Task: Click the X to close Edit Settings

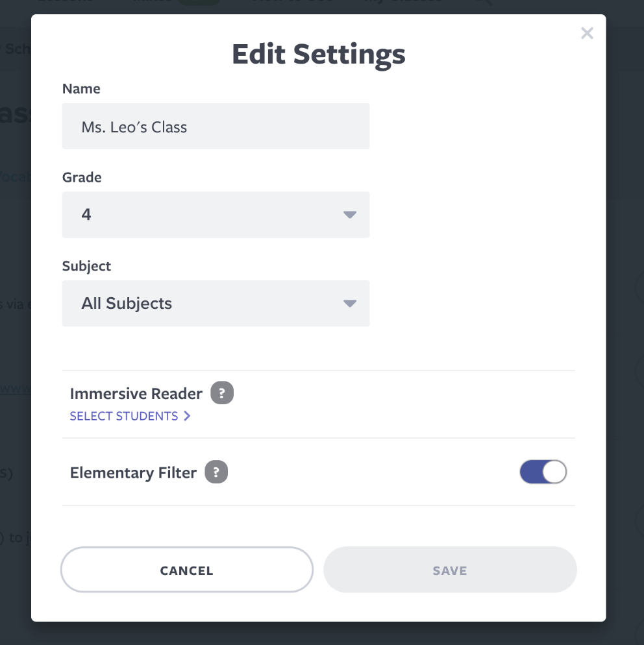Action: pos(587,33)
